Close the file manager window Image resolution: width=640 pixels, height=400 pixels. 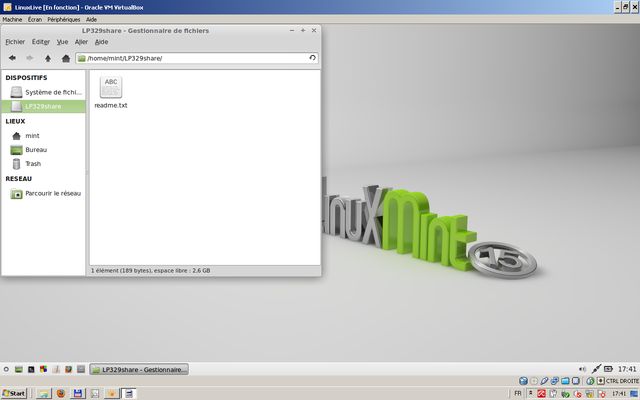coord(314,31)
